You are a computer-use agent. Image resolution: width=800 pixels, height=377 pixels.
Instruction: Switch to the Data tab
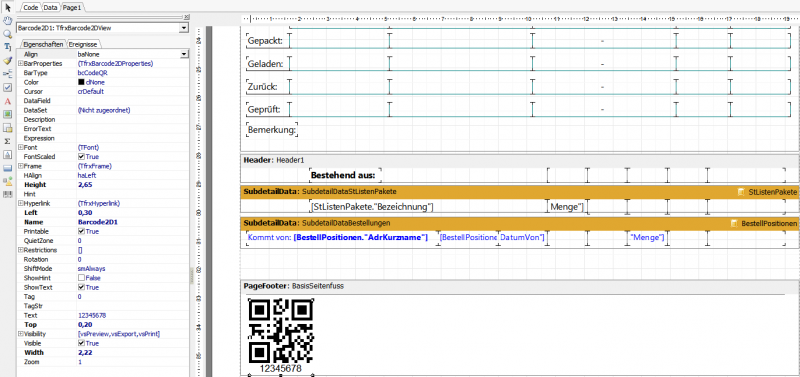click(x=50, y=8)
